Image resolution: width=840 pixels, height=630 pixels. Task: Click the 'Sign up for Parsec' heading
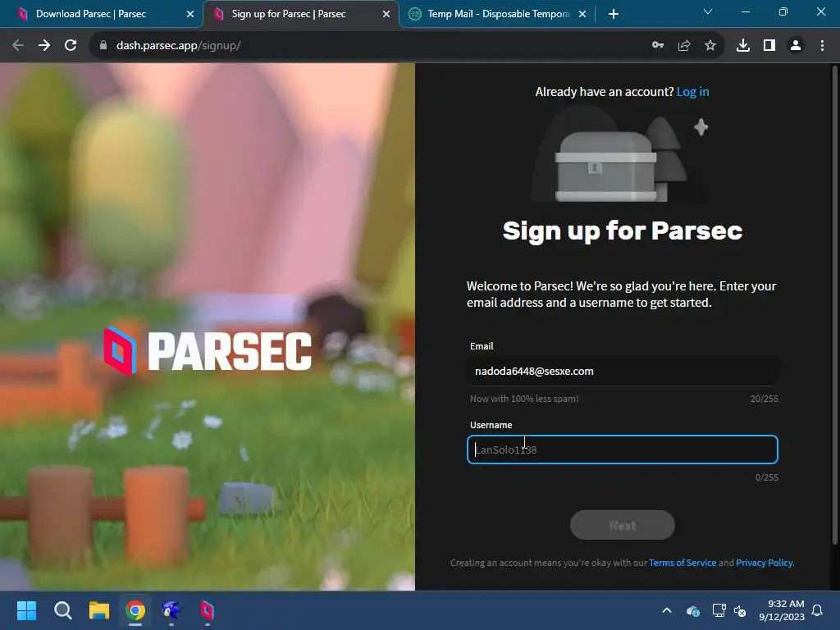tap(623, 231)
